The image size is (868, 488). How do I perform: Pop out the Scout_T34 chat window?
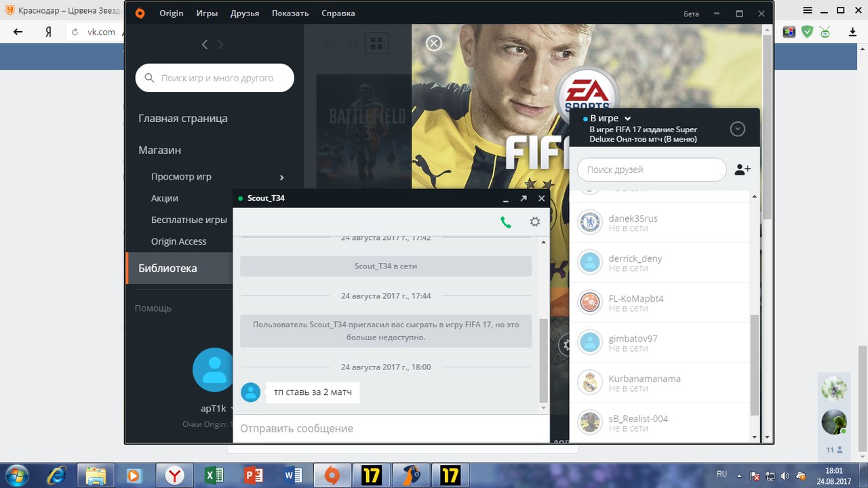(524, 199)
